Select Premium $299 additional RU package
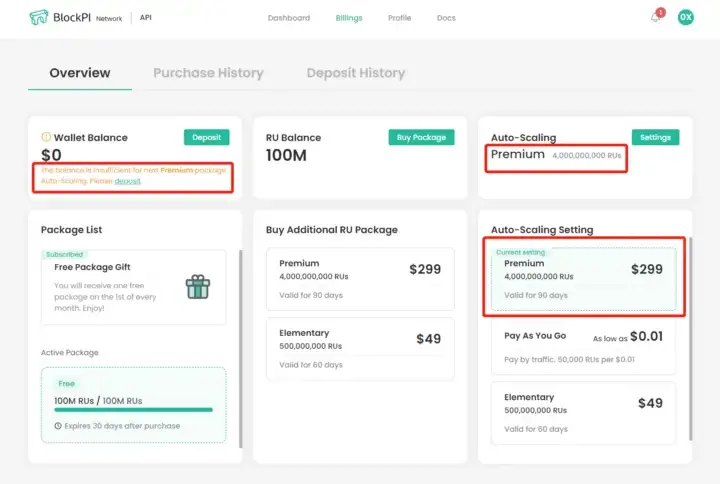720x484 pixels. tap(360, 279)
